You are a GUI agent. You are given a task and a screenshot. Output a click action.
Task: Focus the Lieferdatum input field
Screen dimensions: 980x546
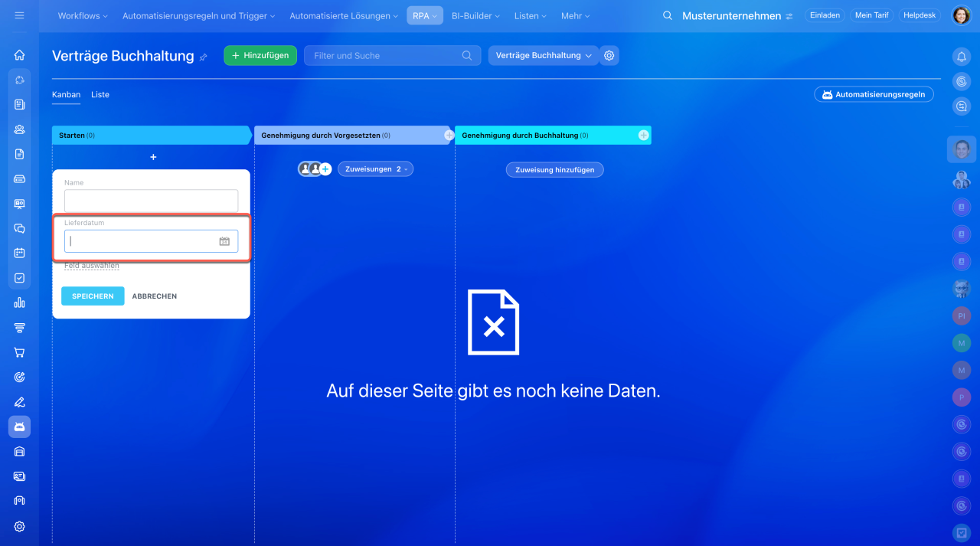click(x=152, y=241)
